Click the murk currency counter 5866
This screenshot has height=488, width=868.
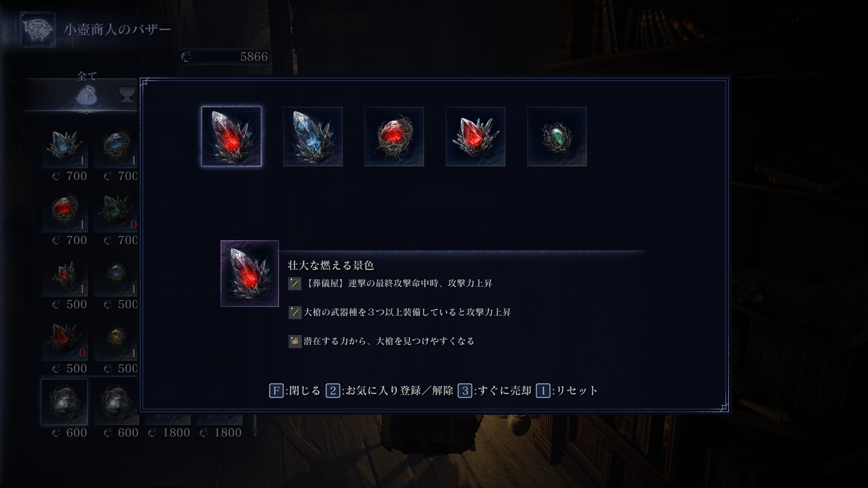[x=225, y=56]
